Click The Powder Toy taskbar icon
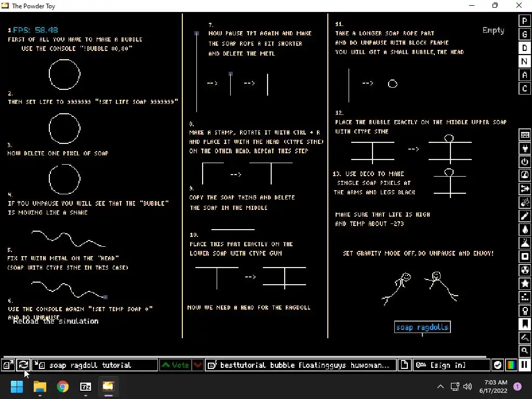532x399 pixels. click(109, 387)
